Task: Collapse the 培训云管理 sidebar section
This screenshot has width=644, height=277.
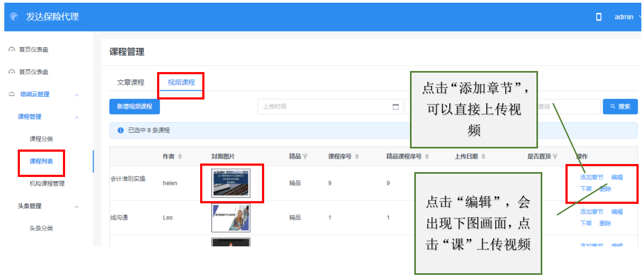Action: click(76, 95)
